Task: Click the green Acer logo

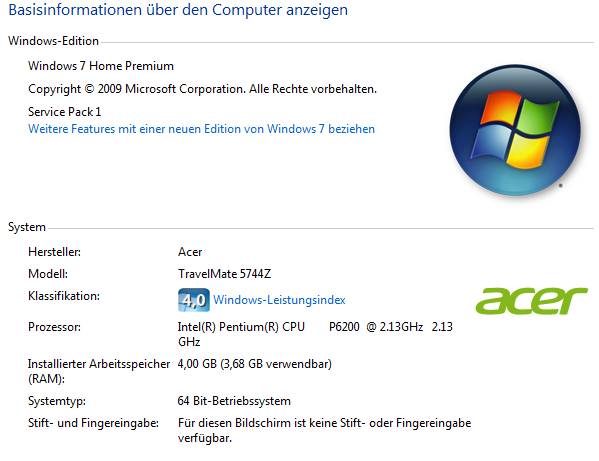Action: click(x=531, y=301)
